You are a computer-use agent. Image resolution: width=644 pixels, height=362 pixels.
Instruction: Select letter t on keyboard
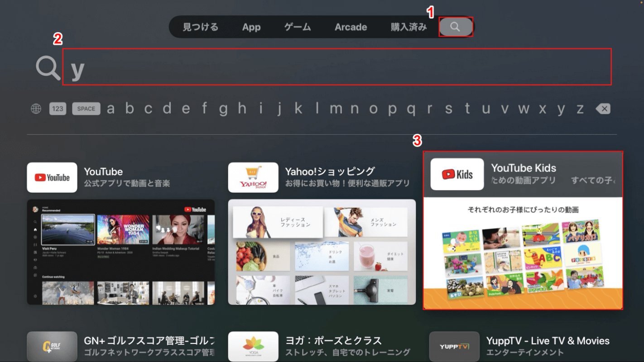[x=467, y=109]
